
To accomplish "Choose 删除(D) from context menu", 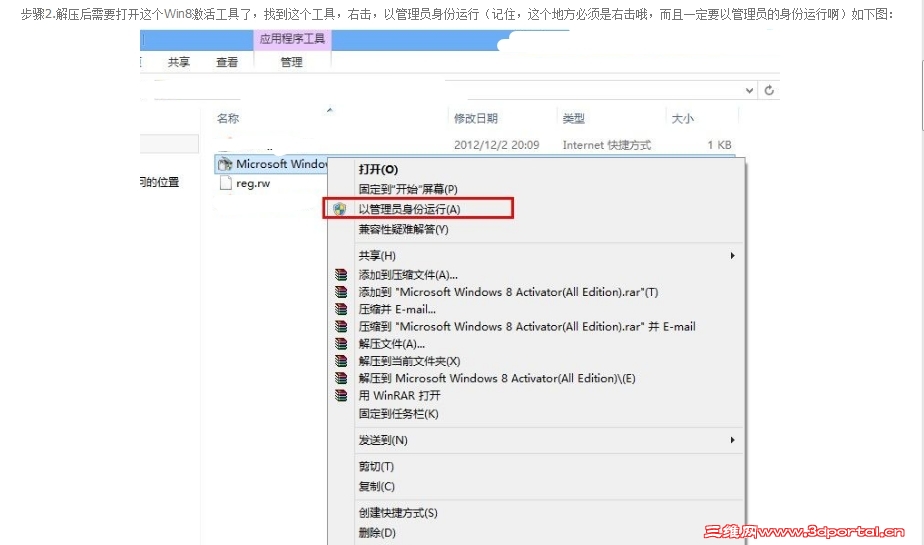I will pos(377,533).
